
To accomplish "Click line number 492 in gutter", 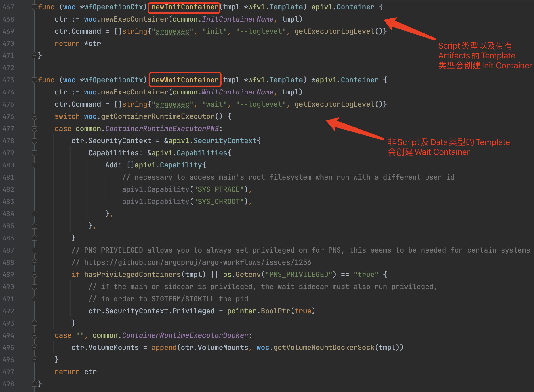I will click(8, 311).
